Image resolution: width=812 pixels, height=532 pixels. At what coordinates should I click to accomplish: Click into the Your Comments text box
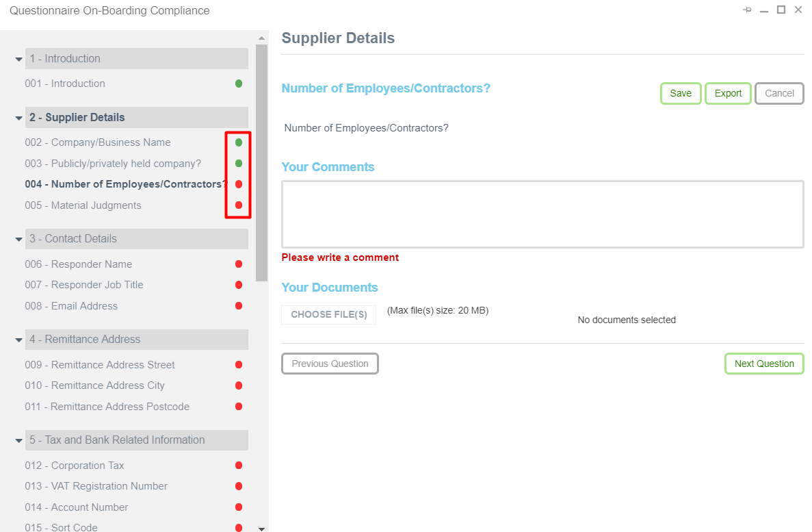[542, 214]
